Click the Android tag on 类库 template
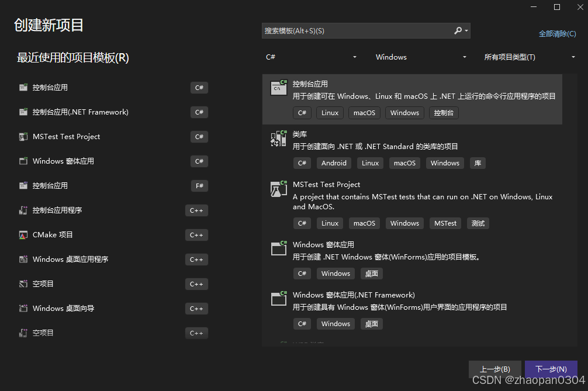588x391 pixels. coord(334,163)
